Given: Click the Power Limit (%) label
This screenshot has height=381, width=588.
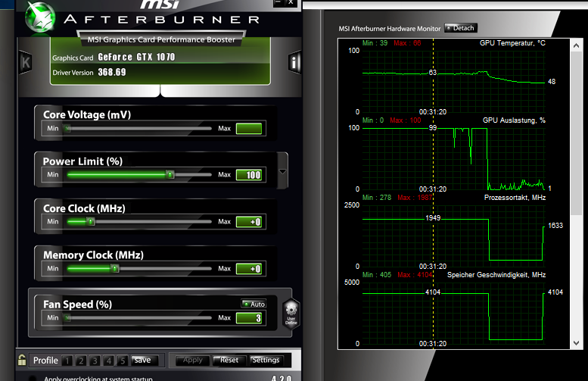Looking at the screenshot, I should pos(82,161).
